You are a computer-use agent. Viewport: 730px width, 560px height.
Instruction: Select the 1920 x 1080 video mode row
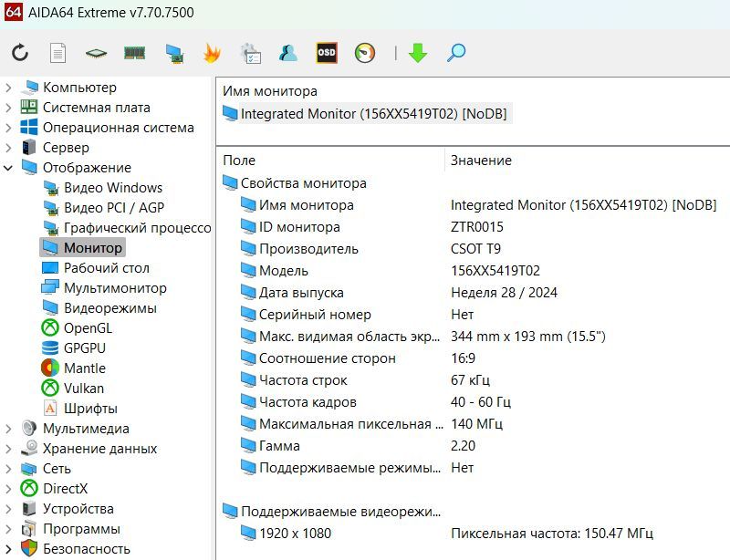coord(295,534)
